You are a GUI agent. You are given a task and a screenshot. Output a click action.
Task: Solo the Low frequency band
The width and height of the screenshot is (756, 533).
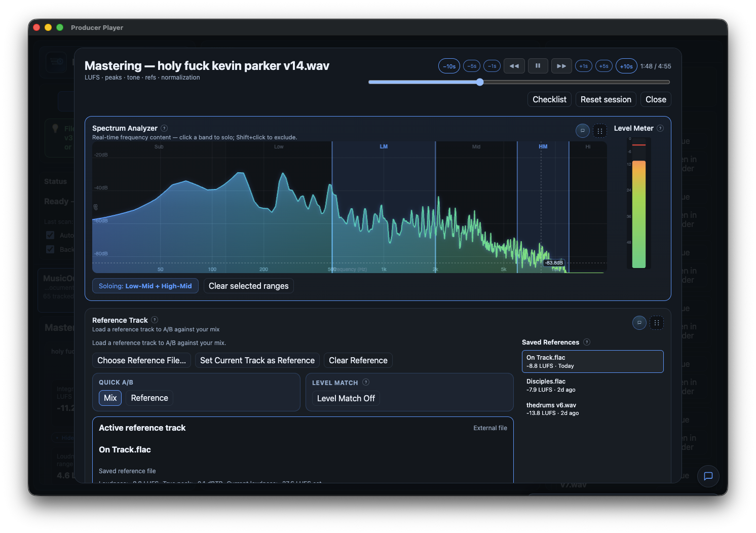[x=279, y=147]
